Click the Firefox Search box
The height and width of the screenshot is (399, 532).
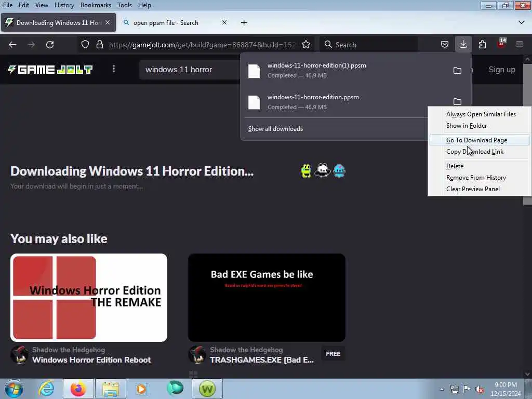[368, 45]
